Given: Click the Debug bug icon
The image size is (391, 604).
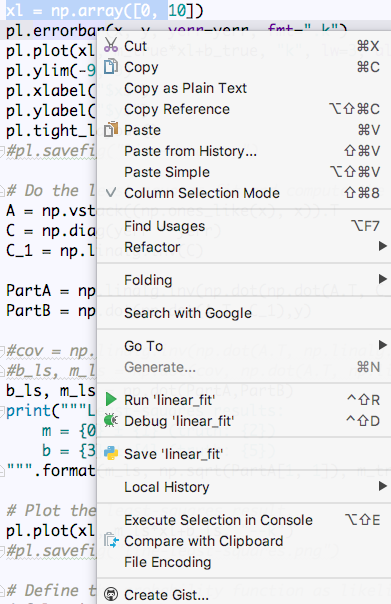Looking at the screenshot, I should (x=111, y=420).
